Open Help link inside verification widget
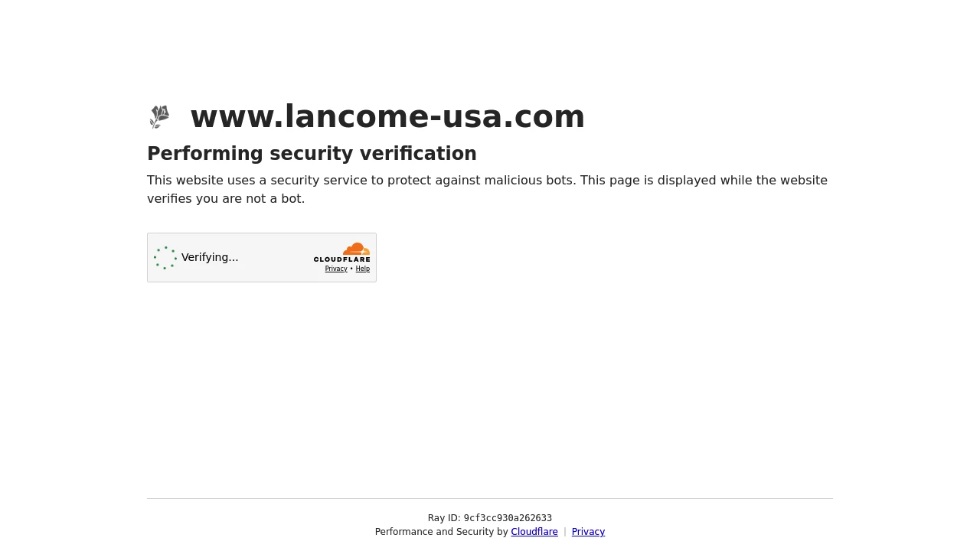 tap(363, 269)
